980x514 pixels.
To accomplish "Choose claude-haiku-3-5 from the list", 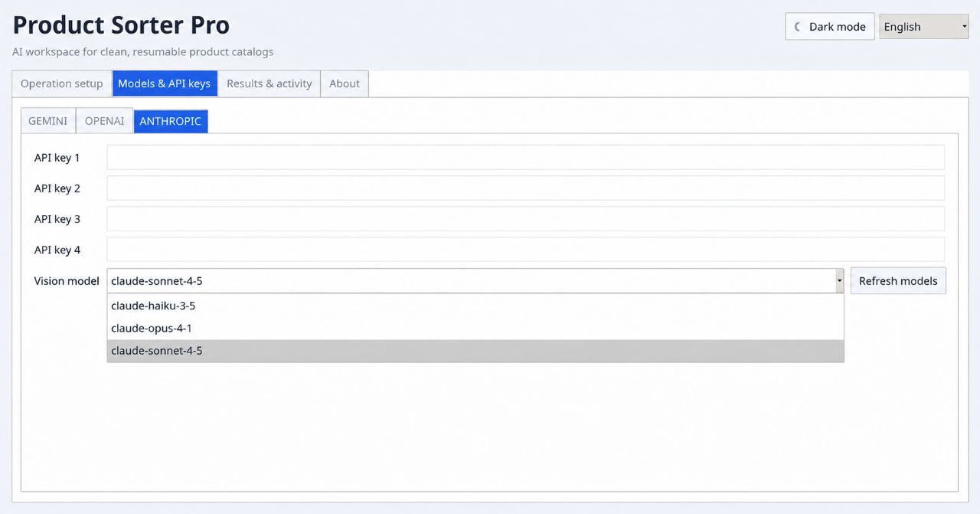I will coord(475,306).
